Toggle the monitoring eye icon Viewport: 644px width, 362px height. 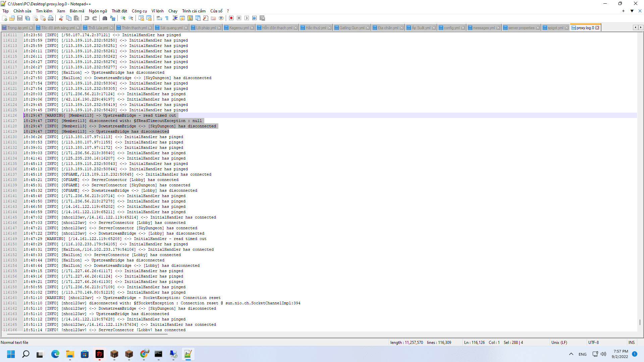[221, 18]
